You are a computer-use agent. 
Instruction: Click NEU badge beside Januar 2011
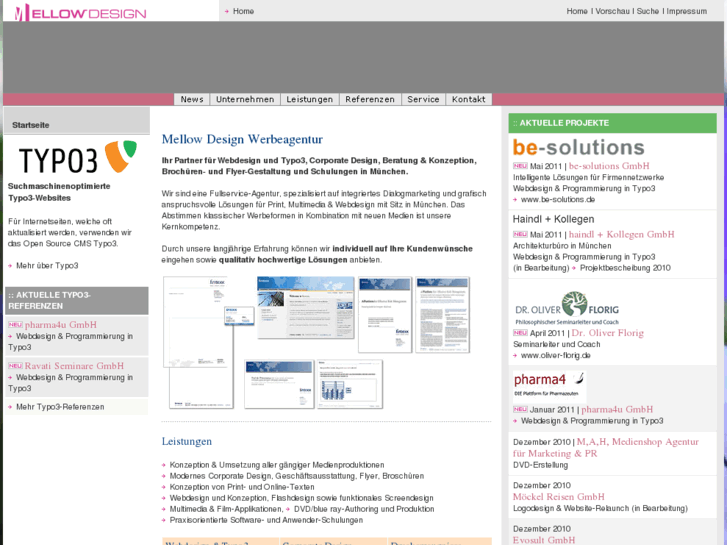pyautogui.click(x=520, y=410)
